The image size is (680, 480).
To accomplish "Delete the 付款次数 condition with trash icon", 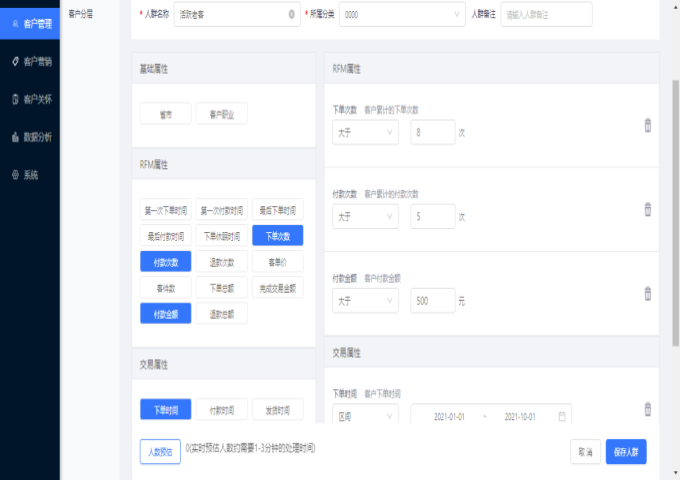I will coord(647,209).
